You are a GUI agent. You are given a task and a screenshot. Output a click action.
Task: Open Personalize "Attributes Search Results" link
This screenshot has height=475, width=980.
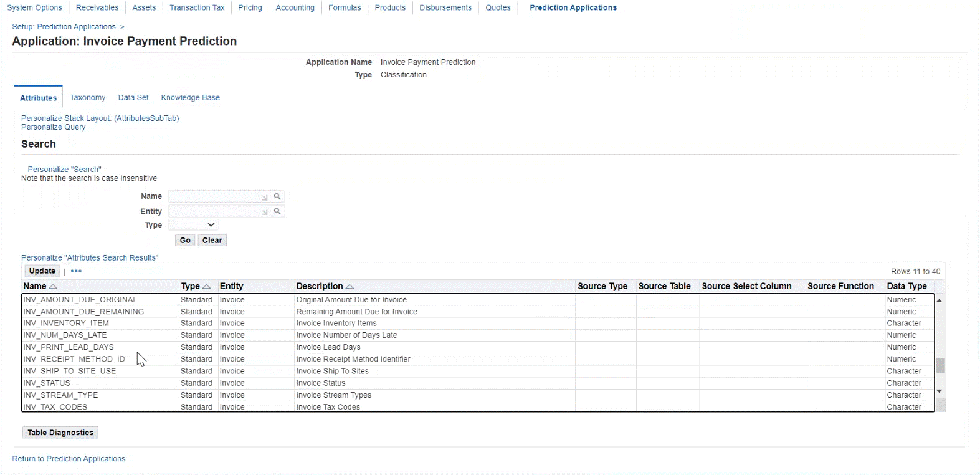pos(90,258)
